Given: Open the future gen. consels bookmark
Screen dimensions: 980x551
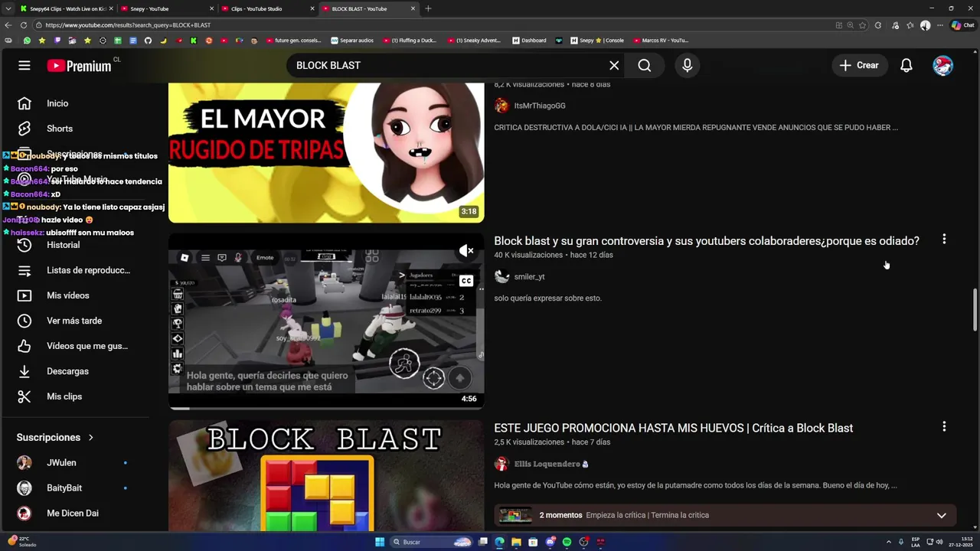Looking at the screenshot, I should (292, 40).
